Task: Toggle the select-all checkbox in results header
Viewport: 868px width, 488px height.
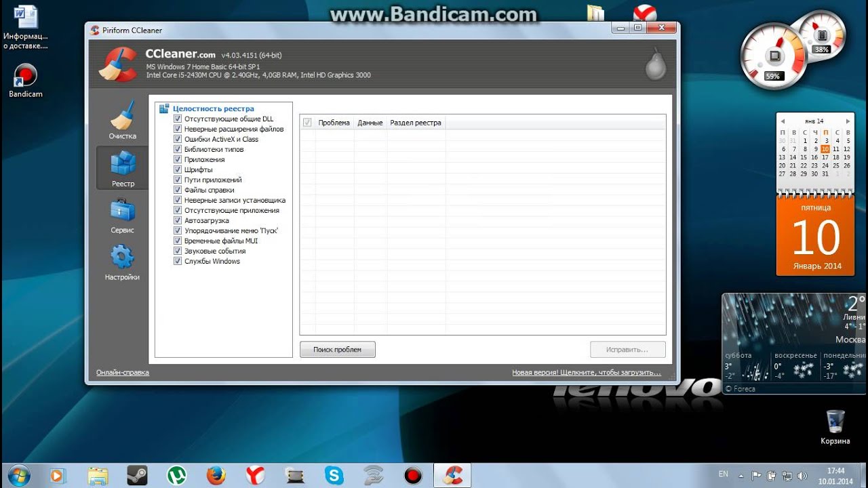Action: 307,123
